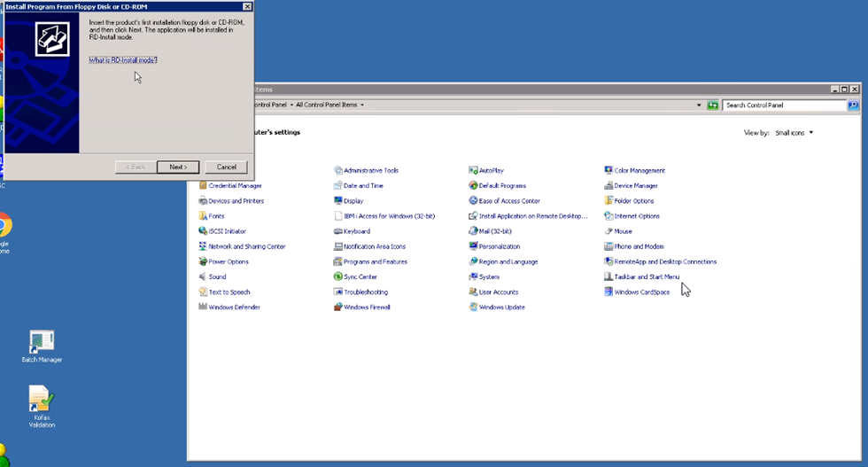Open the Network and Sharing Center icon

(203, 247)
